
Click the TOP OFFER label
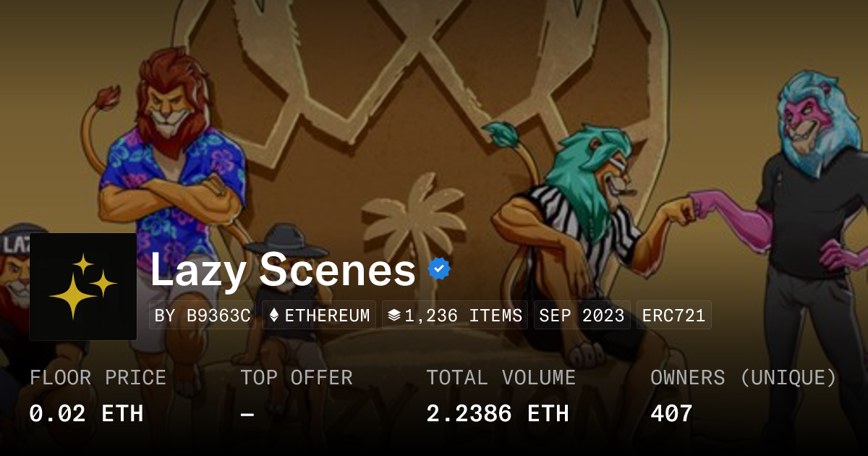[297, 378]
